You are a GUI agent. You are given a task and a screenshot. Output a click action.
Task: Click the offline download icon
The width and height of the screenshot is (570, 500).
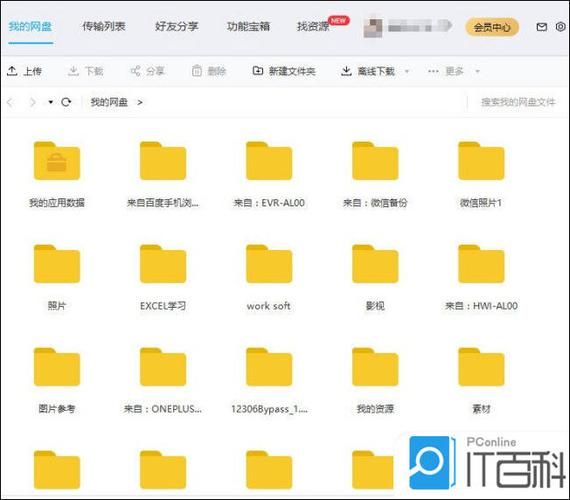coord(346,71)
